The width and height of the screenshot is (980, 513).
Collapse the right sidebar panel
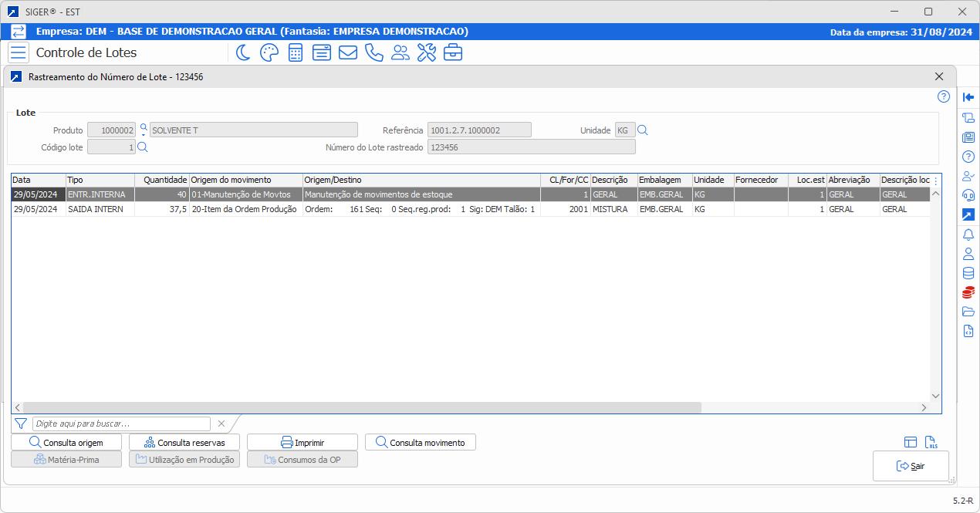point(968,97)
